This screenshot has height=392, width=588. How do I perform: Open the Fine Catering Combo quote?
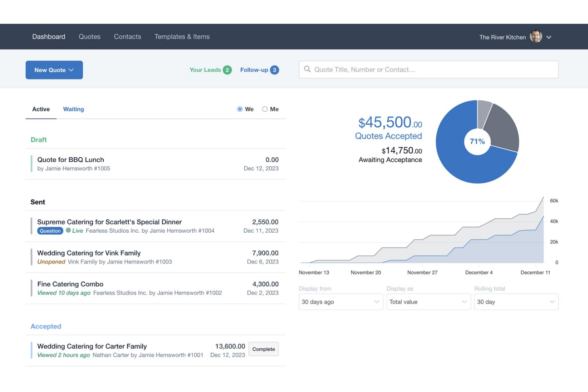(70, 284)
